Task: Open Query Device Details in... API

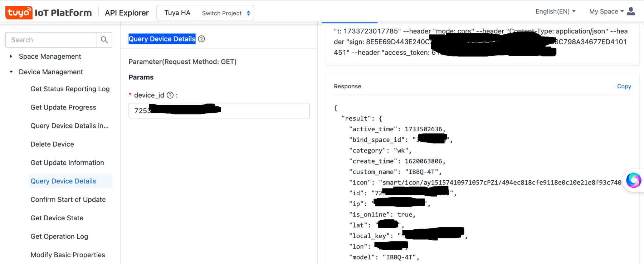Action: 69,126
